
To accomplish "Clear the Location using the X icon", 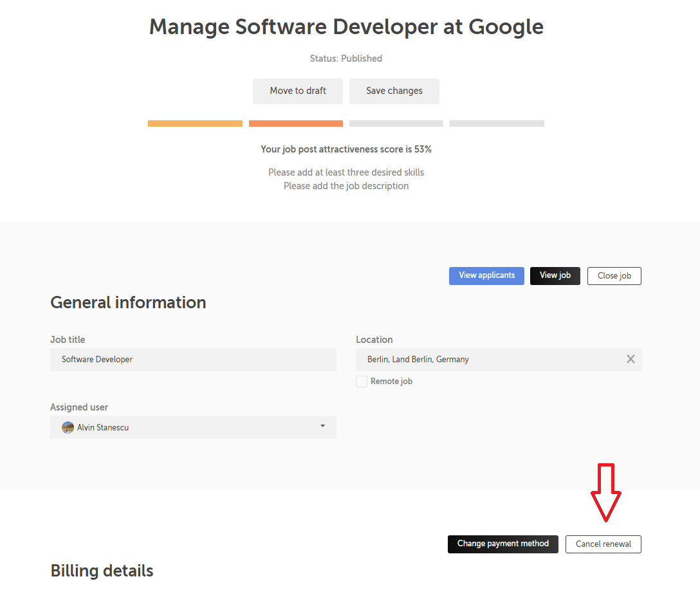I will coord(631,359).
